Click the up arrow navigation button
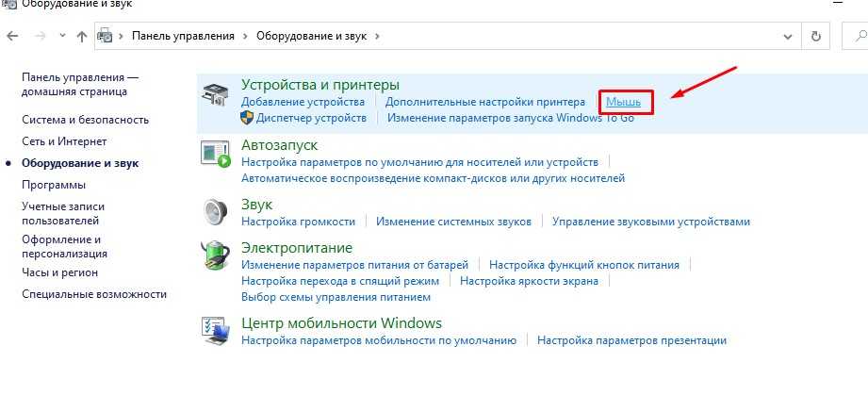 [x=82, y=36]
